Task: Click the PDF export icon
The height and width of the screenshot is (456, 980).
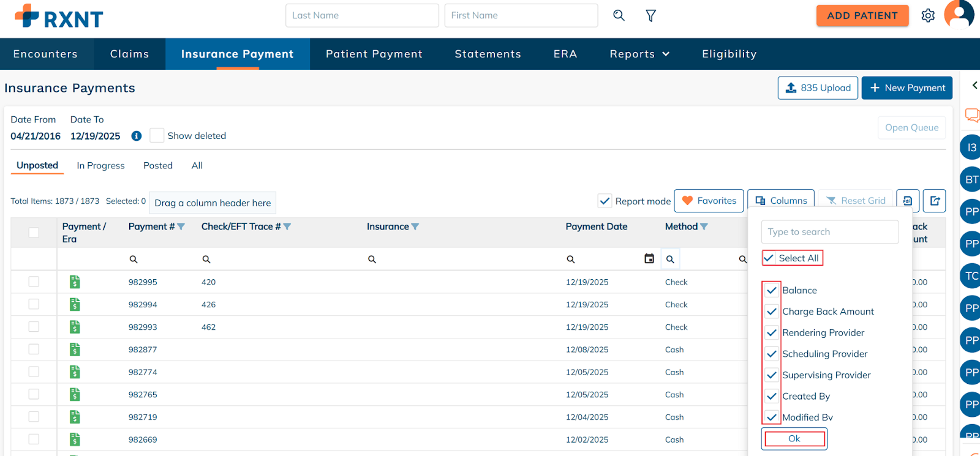Action: 907,201
